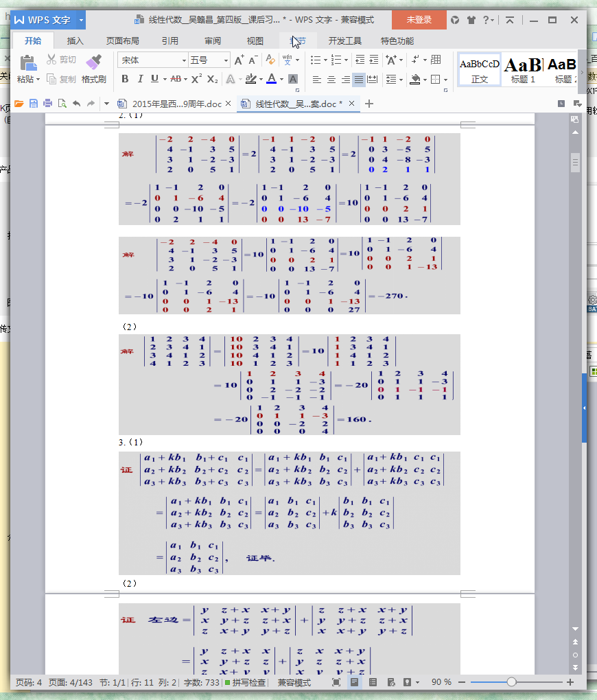597x700 pixels.
Task: Switch to the 视图 (View) tab
Action: click(255, 41)
